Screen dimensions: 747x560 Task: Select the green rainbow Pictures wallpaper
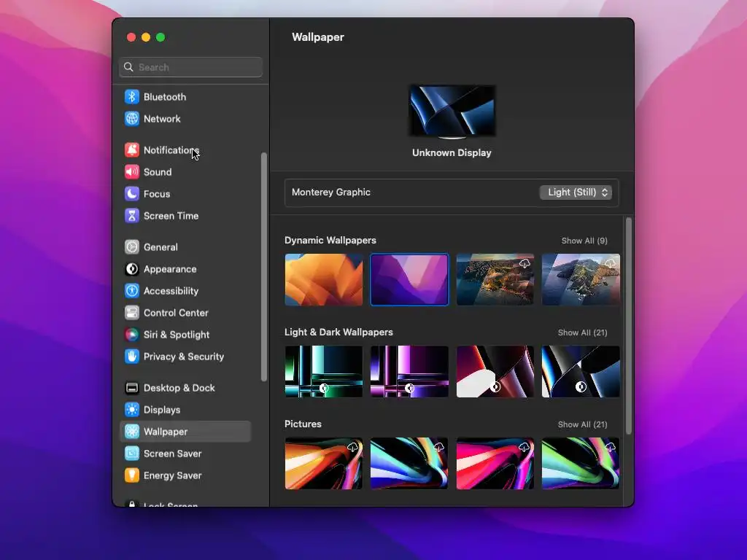[581, 463]
